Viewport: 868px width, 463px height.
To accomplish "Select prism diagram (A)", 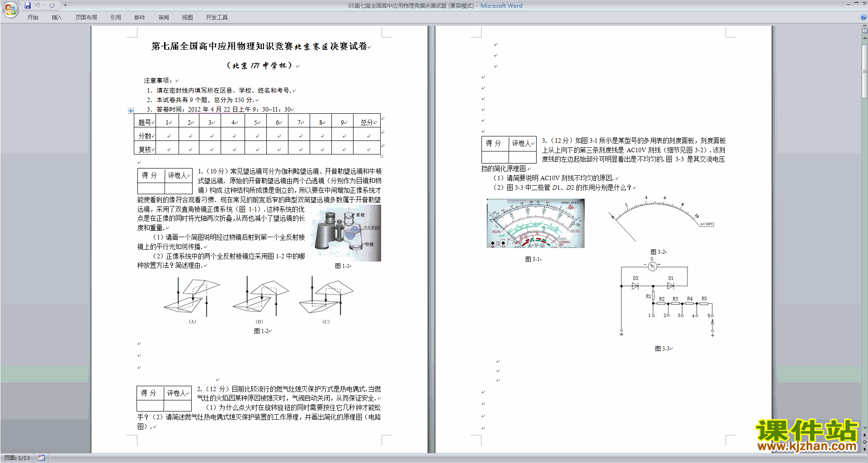I will 193,297.
